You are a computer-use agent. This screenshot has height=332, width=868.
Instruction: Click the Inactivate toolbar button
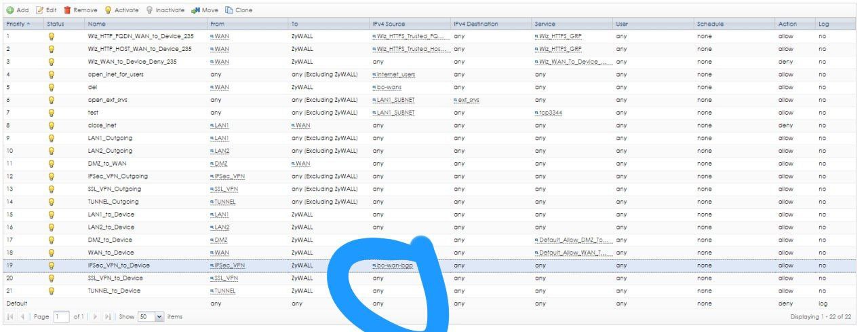point(165,10)
